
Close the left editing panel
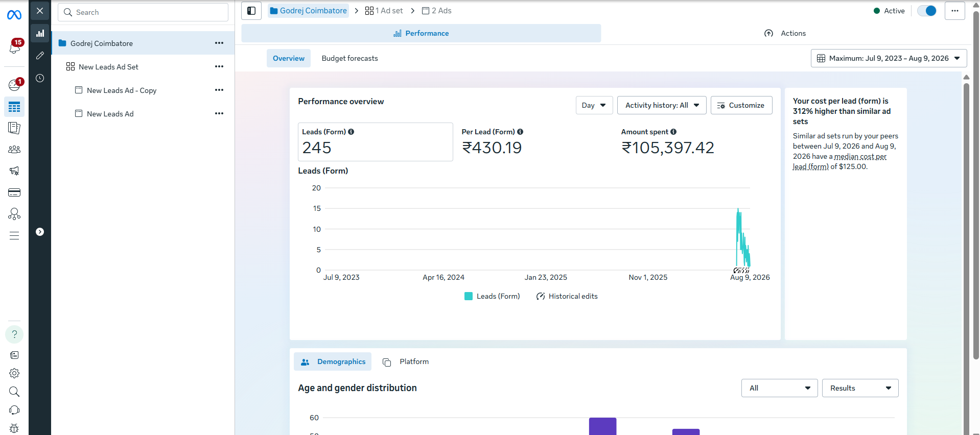40,11
